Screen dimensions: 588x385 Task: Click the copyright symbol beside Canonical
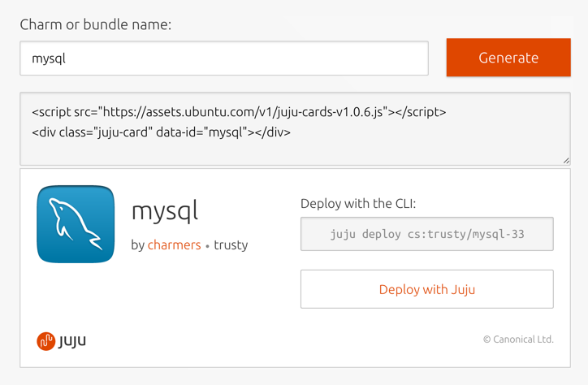tap(486, 340)
